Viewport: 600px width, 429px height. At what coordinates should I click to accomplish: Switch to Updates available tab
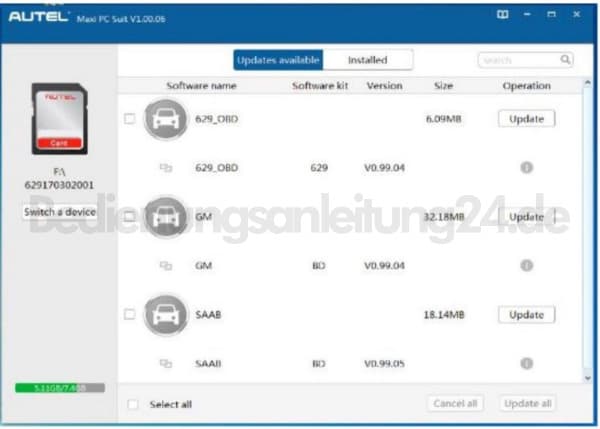pyautogui.click(x=278, y=60)
